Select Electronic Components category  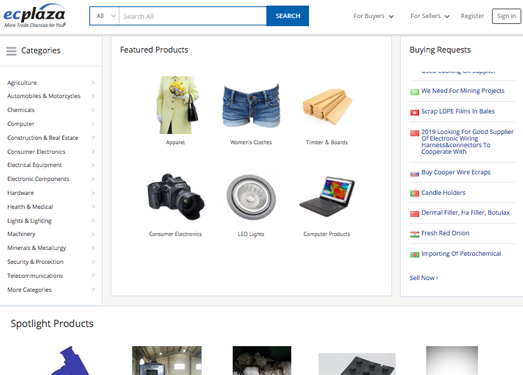click(38, 179)
